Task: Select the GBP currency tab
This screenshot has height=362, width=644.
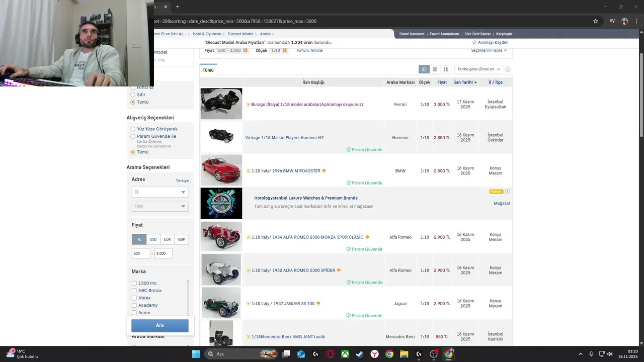Action: point(181,239)
